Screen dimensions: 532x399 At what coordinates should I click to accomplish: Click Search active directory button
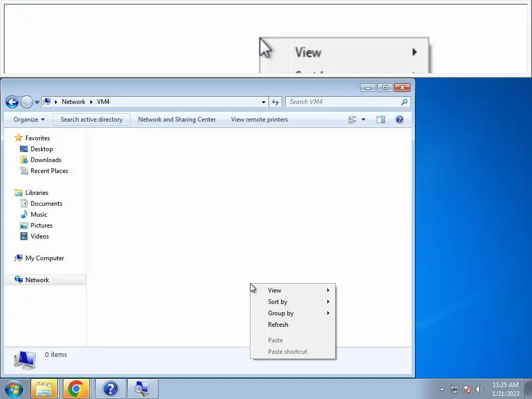[x=91, y=119]
